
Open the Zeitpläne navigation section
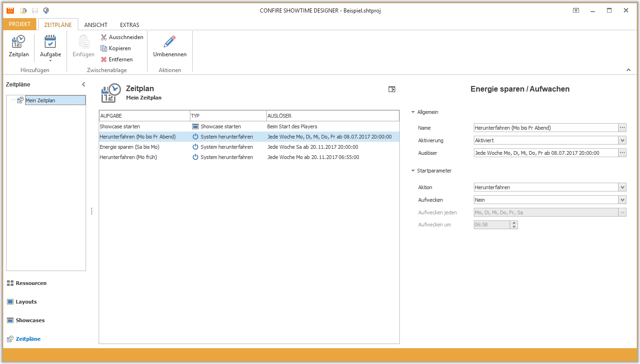pos(24,339)
